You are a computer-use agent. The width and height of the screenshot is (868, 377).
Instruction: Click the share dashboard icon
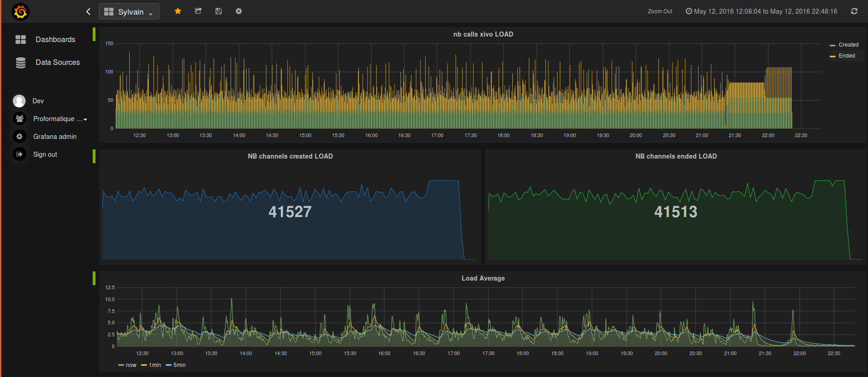pos(198,11)
